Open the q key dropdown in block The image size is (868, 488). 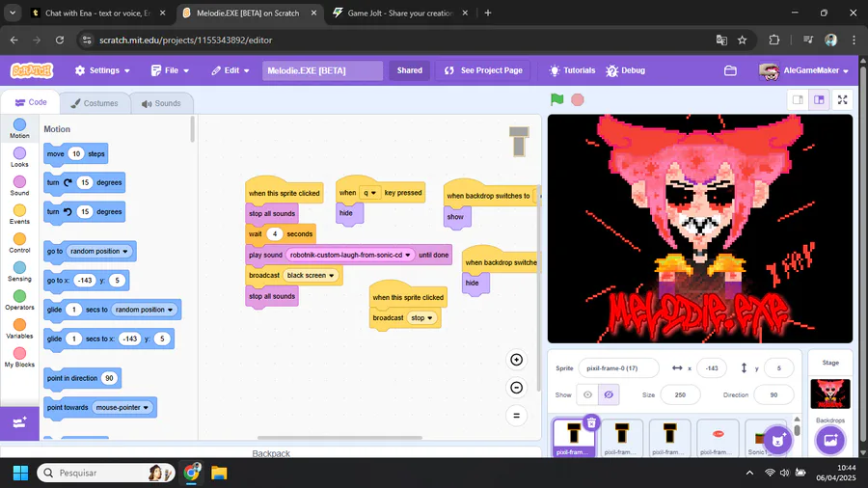(369, 193)
